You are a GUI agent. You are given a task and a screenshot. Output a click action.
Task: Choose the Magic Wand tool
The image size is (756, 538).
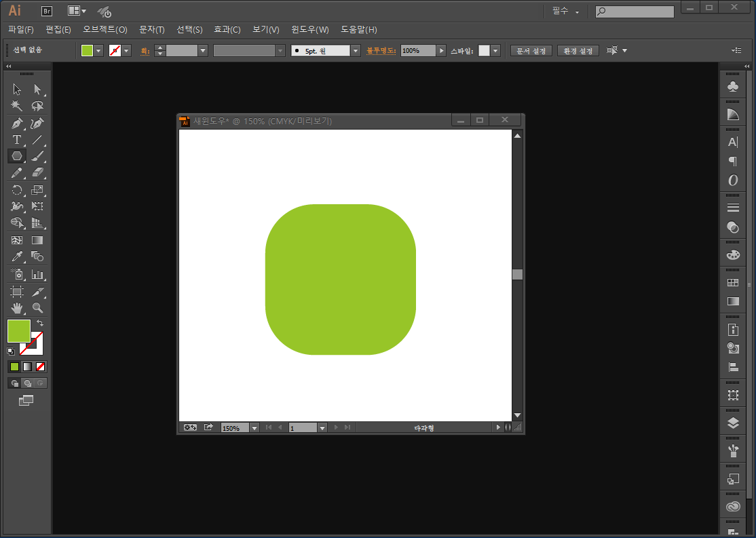[x=17, y=107]
